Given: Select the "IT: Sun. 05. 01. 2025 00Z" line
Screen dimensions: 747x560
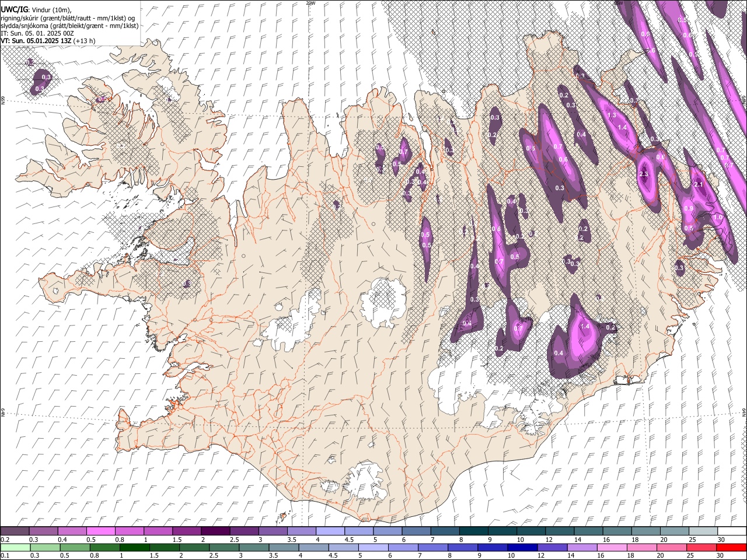Looking at the screenshot, I should pyautogui.click(x=37, y=33).
